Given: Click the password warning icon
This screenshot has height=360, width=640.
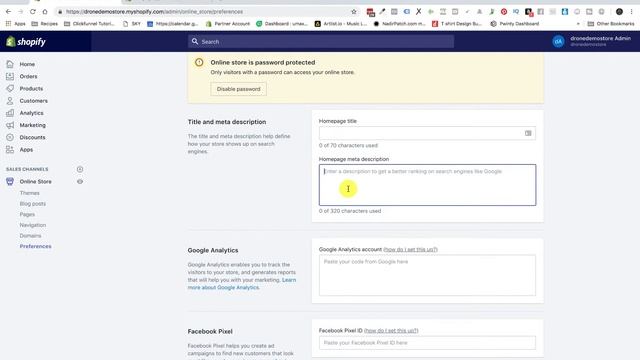Looking at the screenshot, I should (x=199, y=62).
